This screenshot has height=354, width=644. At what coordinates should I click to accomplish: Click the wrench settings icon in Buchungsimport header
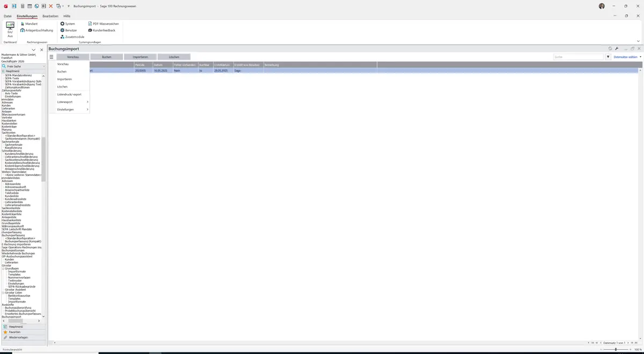[617, 49]
